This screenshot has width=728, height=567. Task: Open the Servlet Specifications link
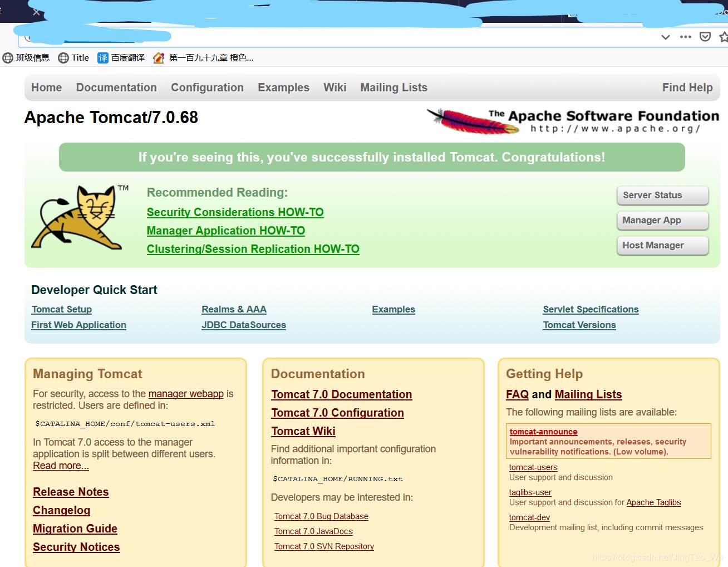pos(591,310)
